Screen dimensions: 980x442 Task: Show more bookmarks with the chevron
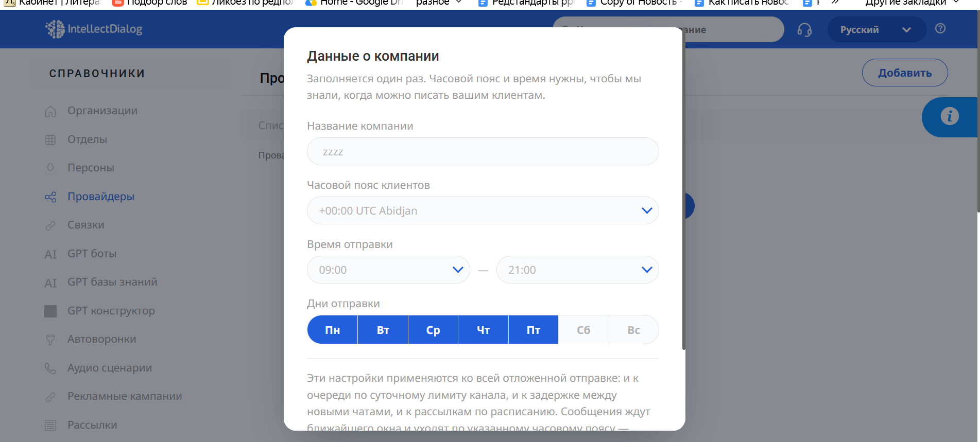pos(835,3)
